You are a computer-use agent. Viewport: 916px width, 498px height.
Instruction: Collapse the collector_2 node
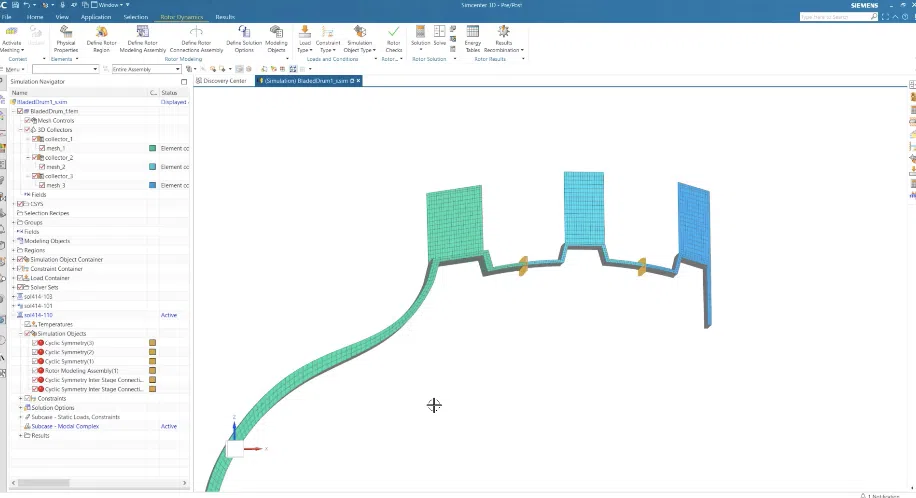tap(27, 158)
